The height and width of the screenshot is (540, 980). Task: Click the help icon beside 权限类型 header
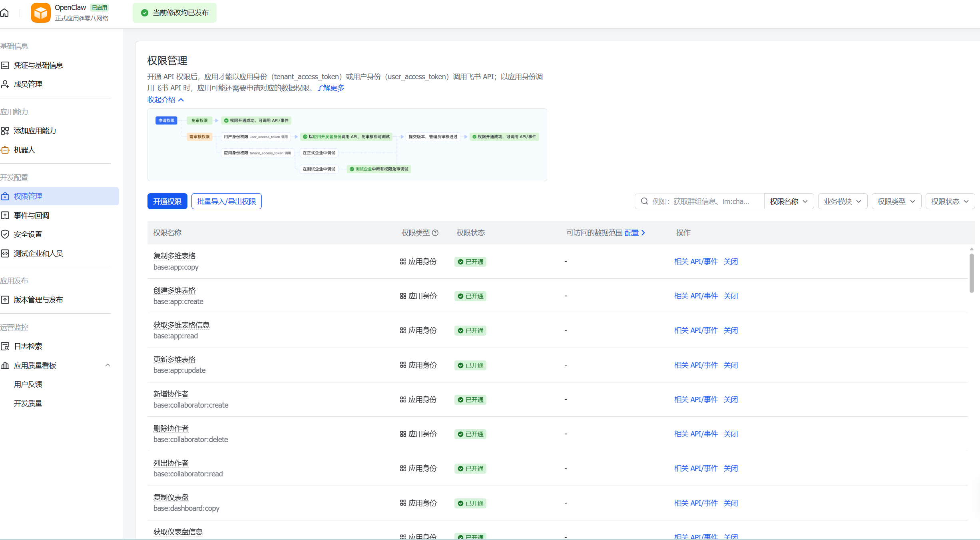[x=436, y=233]
